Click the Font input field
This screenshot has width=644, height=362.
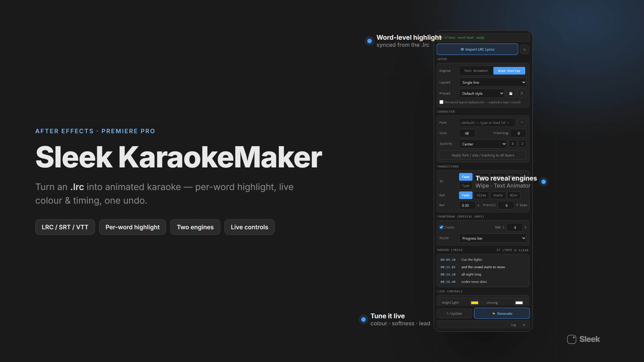pos(487,123)
